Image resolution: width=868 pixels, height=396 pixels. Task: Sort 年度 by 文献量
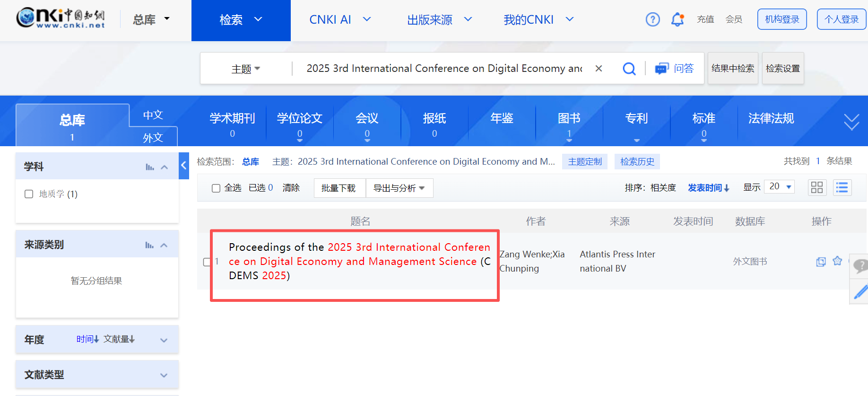click(119, 339)
